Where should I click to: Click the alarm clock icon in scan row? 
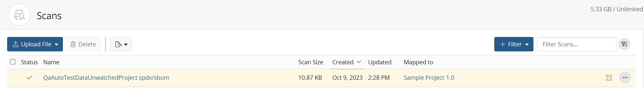click(609, 78)
